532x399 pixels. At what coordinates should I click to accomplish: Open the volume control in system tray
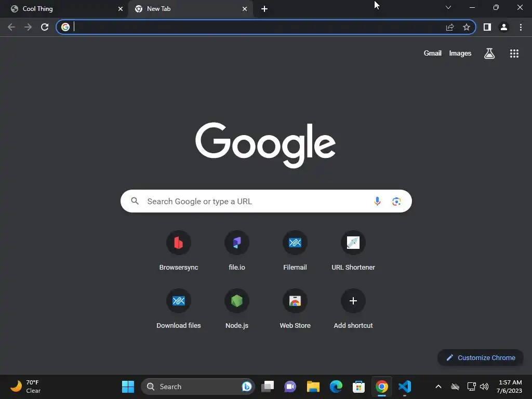tap(484, 387)
